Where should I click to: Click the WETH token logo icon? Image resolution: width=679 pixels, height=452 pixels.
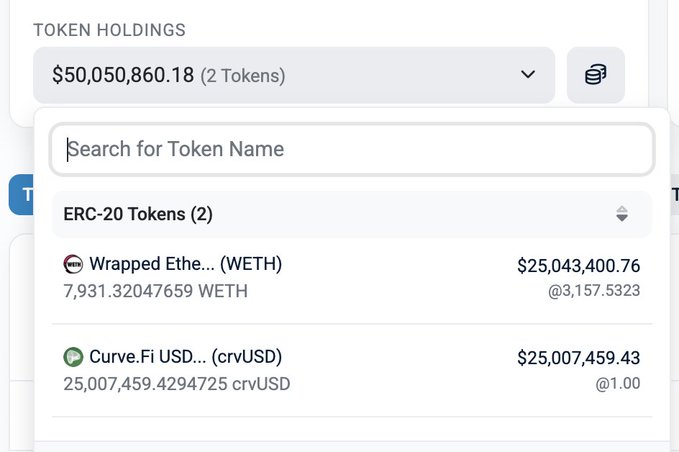pos(73,264)
